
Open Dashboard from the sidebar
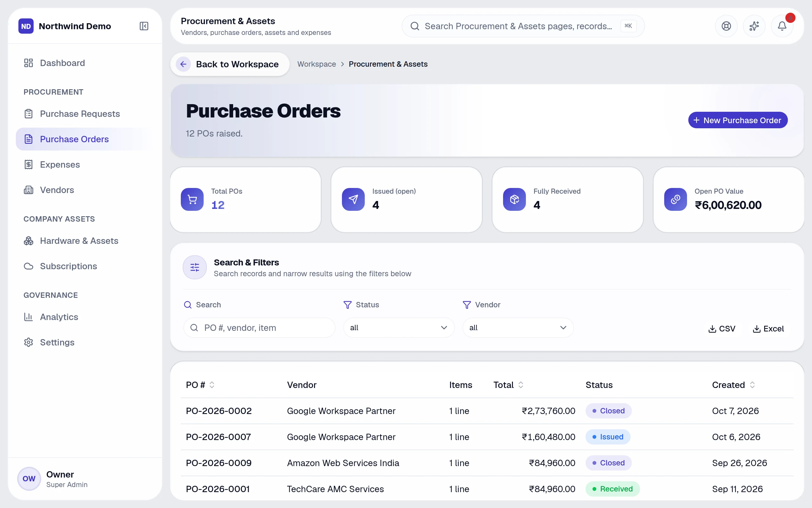[85, 63]
